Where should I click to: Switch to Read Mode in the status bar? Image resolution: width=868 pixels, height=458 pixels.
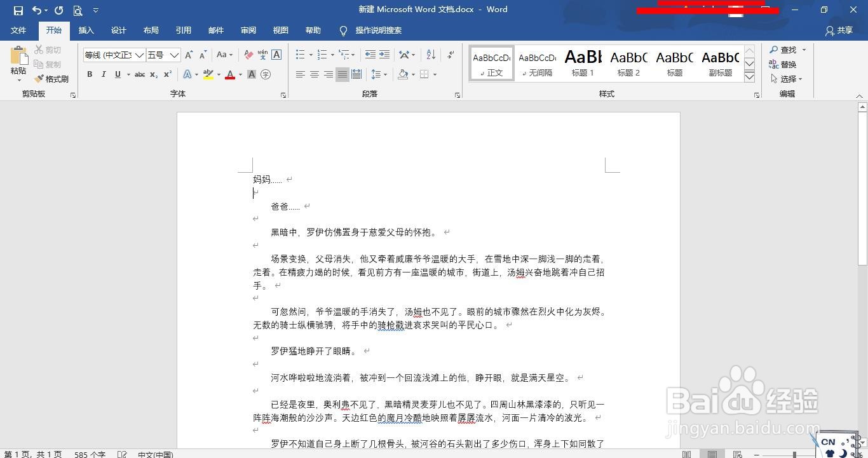click(x=686, y=455)
